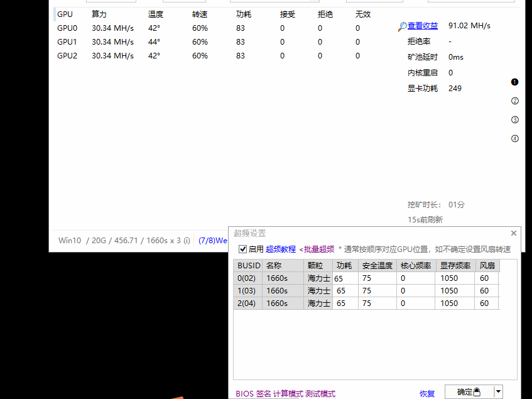Select 显存频率 1050 in row 2(04)
532x399 pixels.
point(455,303)
